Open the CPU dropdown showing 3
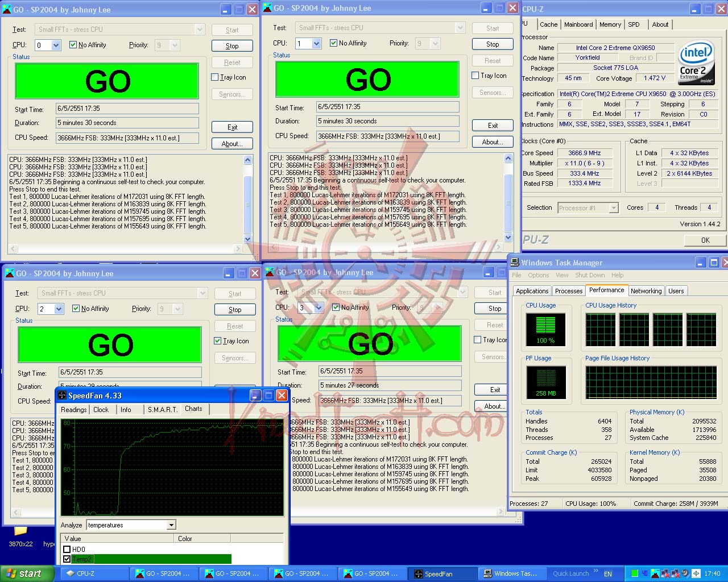The height and width of the screenshot is (582, 728). [x=319, y=307]
